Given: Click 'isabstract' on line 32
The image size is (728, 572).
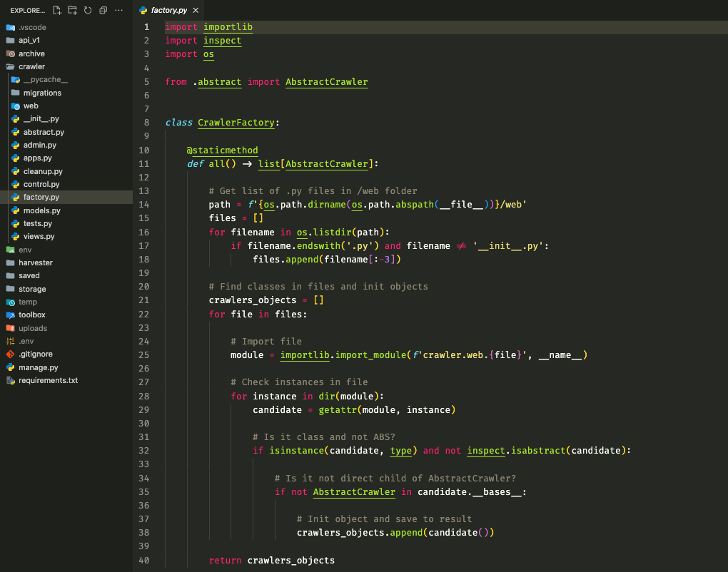Looking at the screenshot, I should (x=538, y=451).
